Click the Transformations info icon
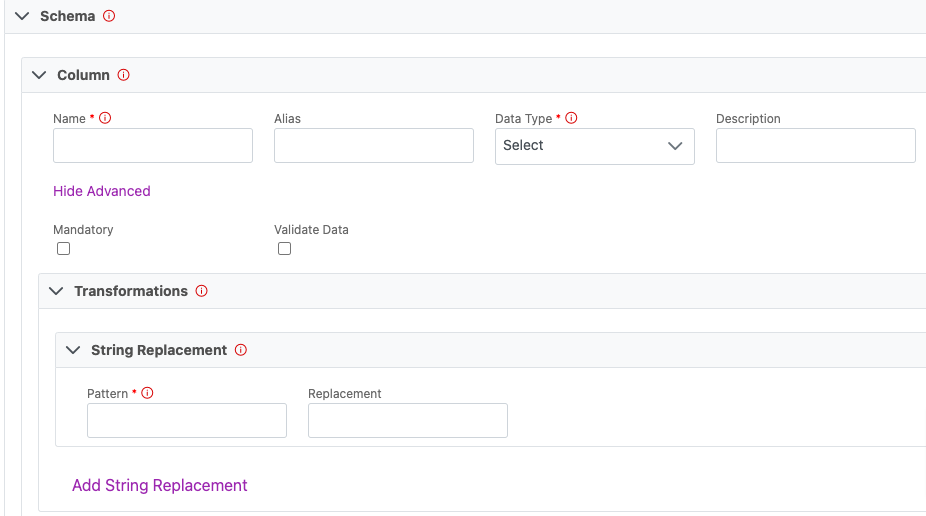926x516 pixels. tap(202, 291)
